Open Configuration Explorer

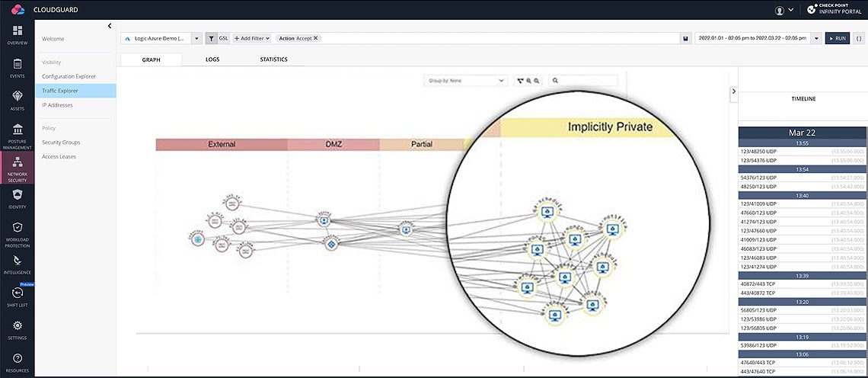click(x=69, y=76)
